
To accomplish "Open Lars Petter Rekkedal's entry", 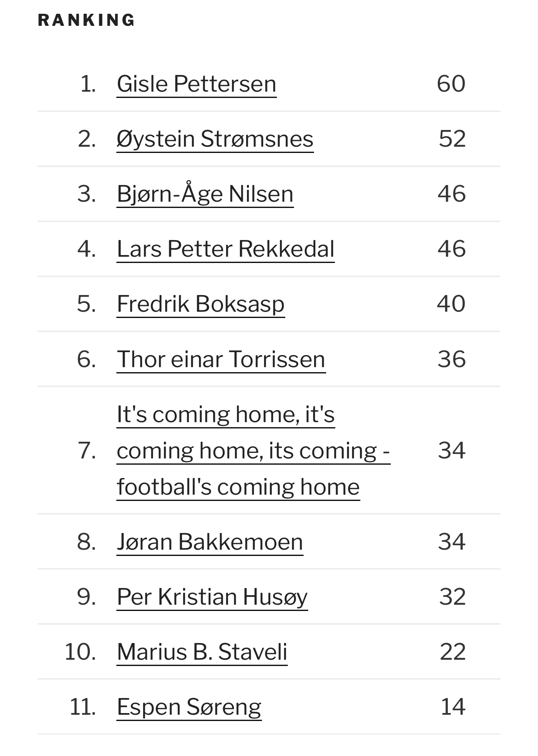I will click(226, 249).
